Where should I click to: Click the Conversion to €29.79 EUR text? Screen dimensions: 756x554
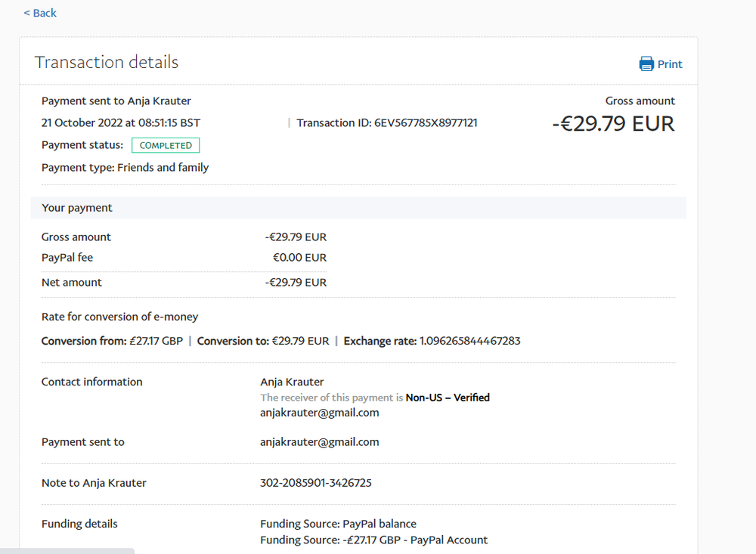263,341
